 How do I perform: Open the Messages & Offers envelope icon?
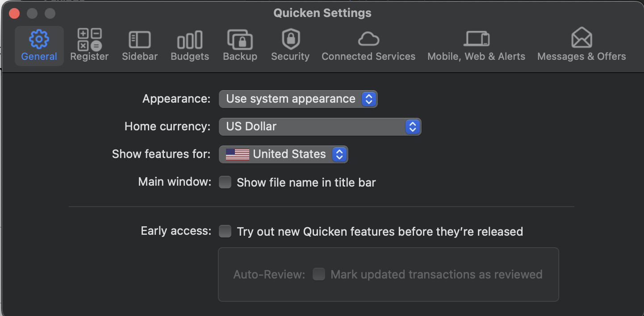pos(581,38)
